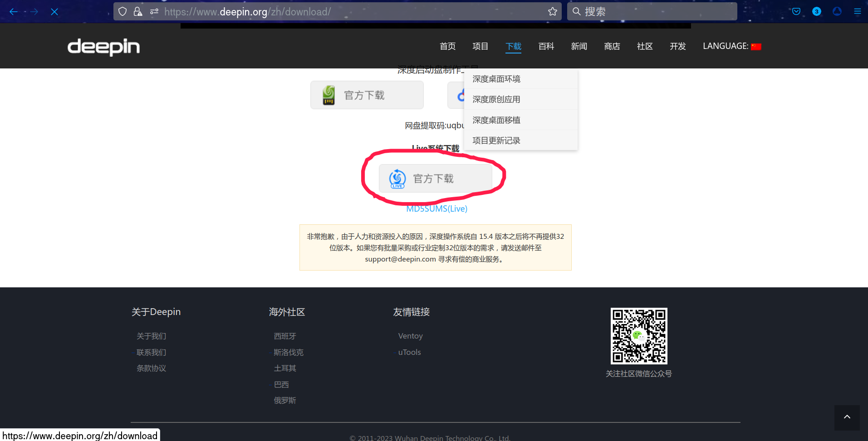
Task: Click the Live system icon on the circled download button
Action: click(397, 178)
